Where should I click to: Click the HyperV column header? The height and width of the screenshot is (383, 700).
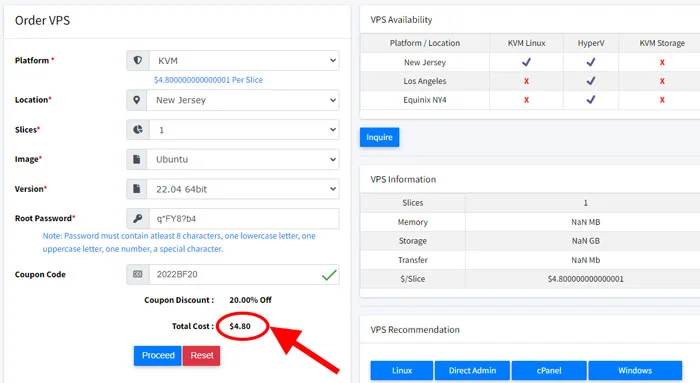[x=591, y=43]
